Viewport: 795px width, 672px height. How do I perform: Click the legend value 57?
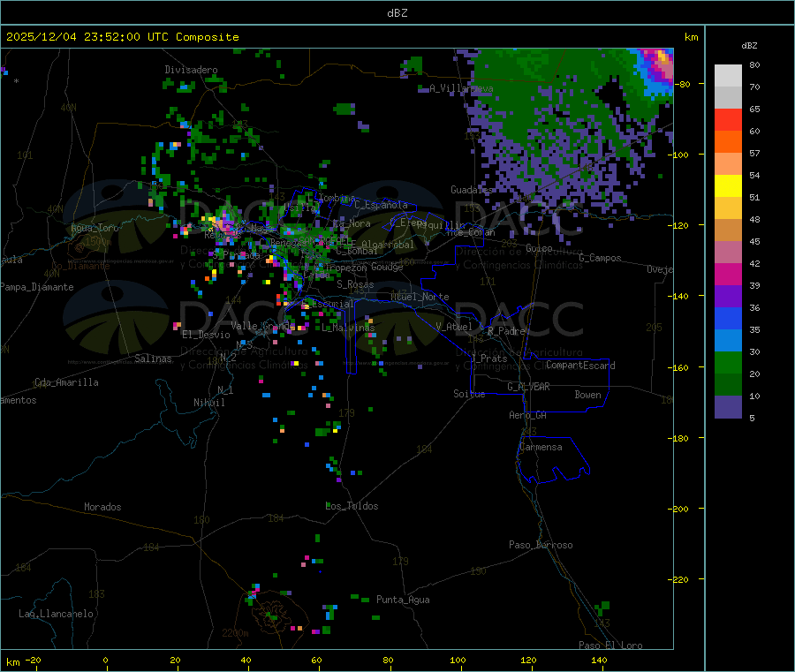point(754,153)
